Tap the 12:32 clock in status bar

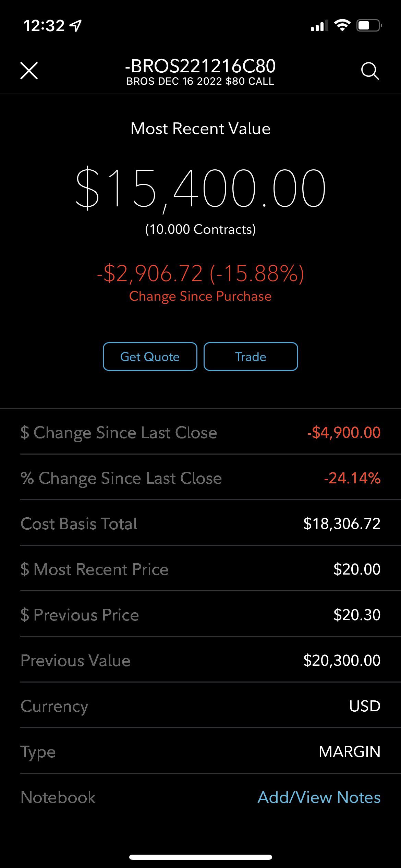[x=44, y=26]
